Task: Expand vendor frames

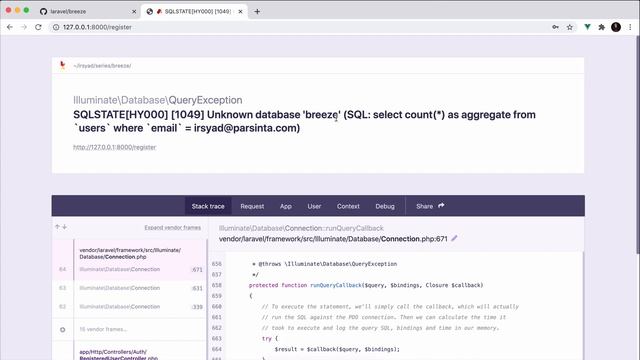Action: 172,227
